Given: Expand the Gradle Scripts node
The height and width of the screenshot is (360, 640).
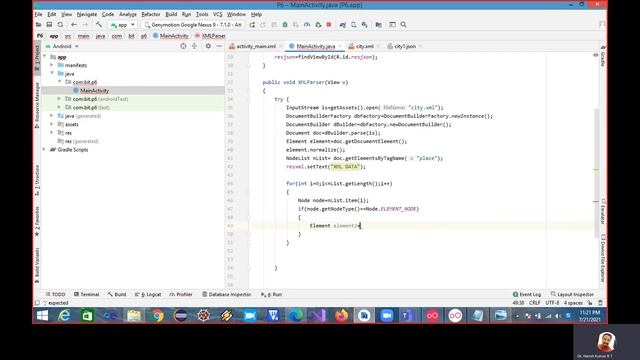Looking at the screenshot, I should (x=44, y=150).
